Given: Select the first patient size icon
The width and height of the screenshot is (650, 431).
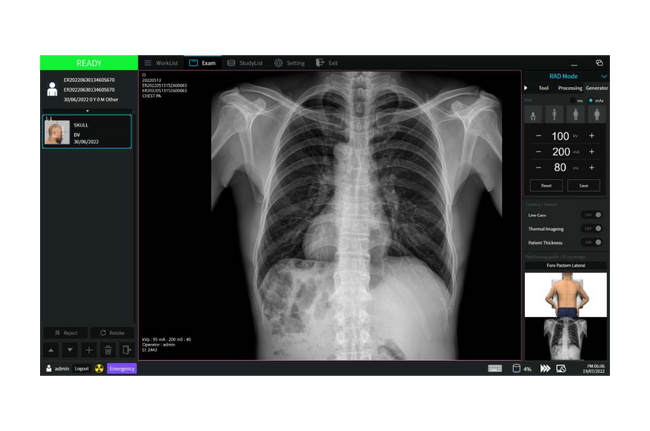Looking at the screenshot, I should pos(535,115).
